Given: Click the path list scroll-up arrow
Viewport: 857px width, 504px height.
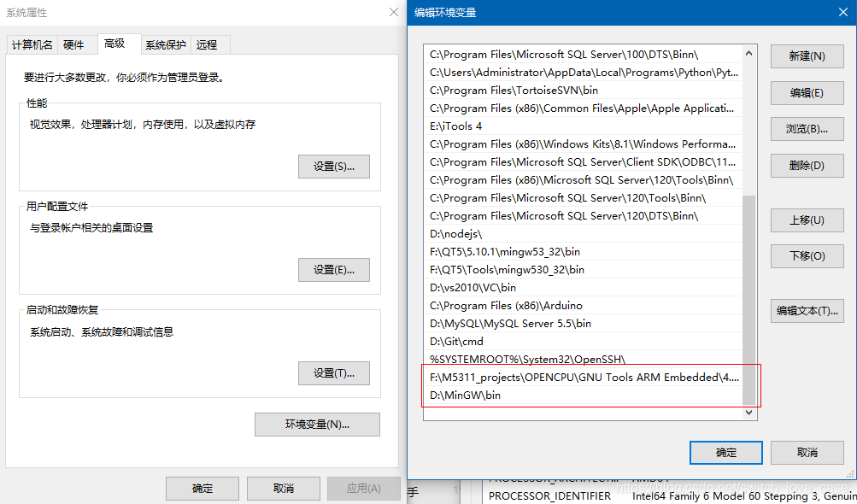Looking at the screenshot, I should (x=748, y=53).
